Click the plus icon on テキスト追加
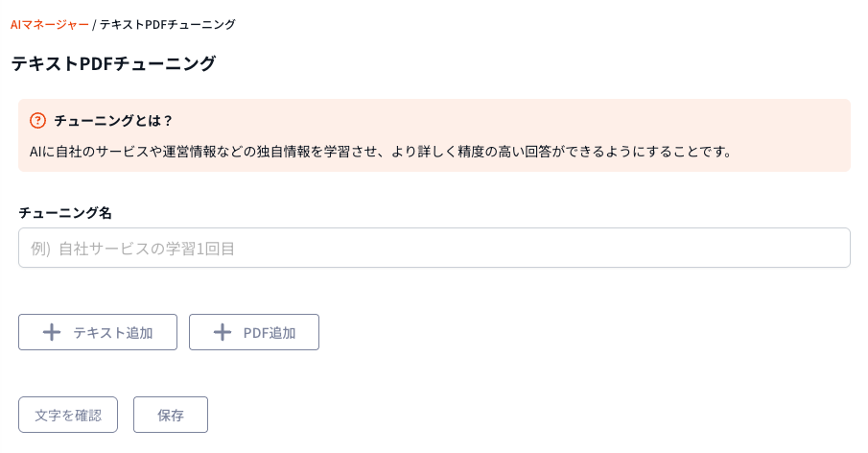This screenshot has width=868, height=453. [52, 333]
